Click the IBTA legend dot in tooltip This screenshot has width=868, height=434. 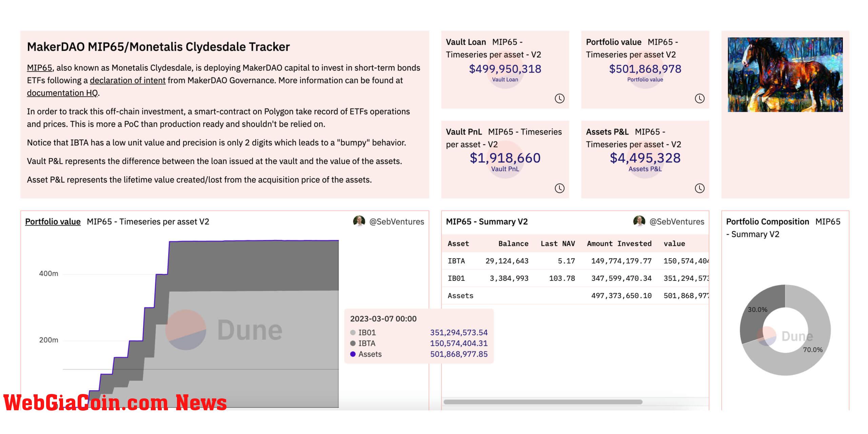(353, 343)
